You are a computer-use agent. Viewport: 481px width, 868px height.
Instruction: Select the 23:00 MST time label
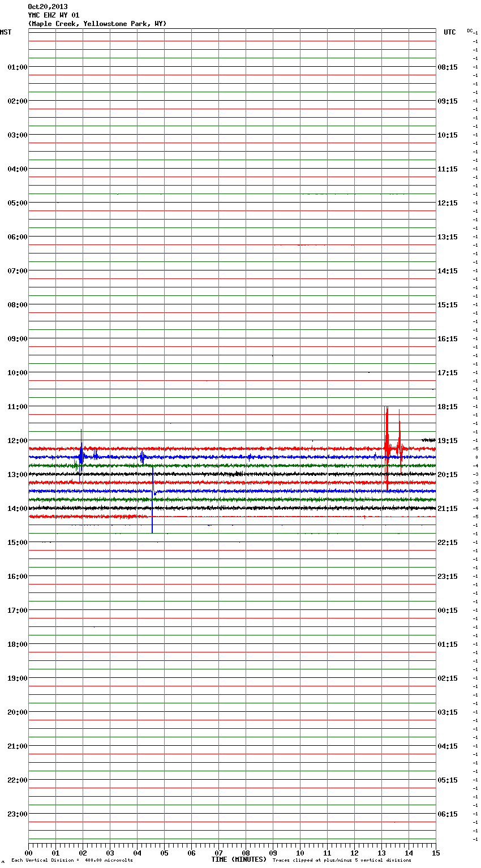(18, 814)
